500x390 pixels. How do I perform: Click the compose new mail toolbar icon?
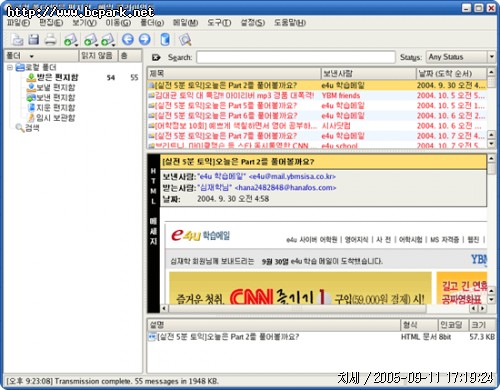(17, 40)
